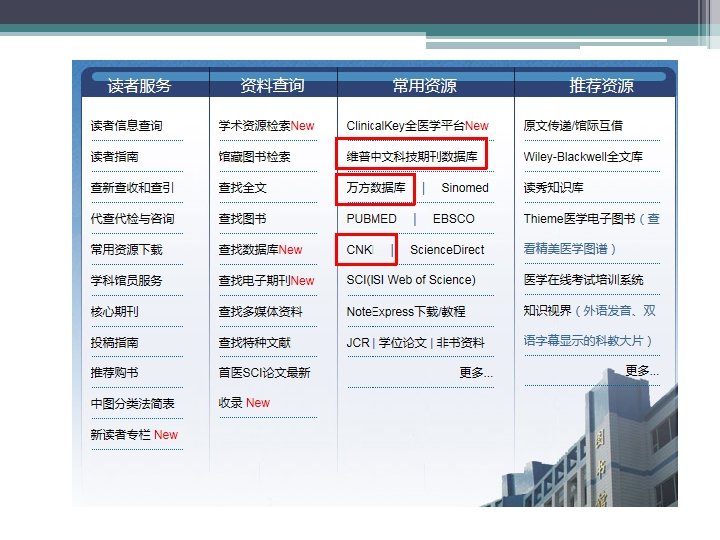Click 查找图书 link
Viewport: 720px width, 540px height.
(x=242, y=219)
